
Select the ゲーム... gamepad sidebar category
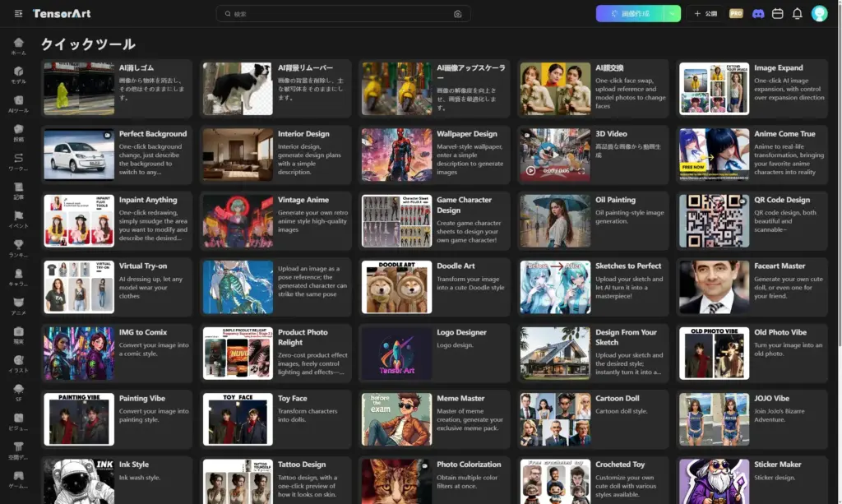18,480
